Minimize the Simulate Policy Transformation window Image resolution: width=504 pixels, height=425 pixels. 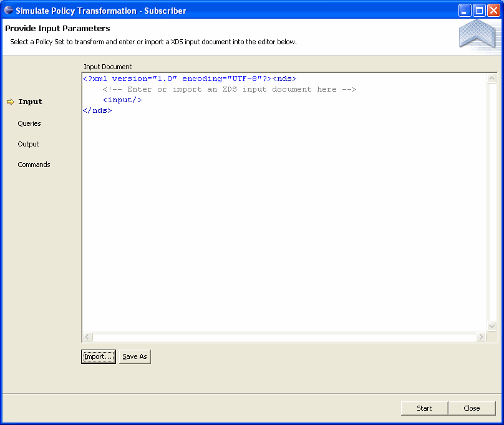pyautogui.click(x=465, y=10)
